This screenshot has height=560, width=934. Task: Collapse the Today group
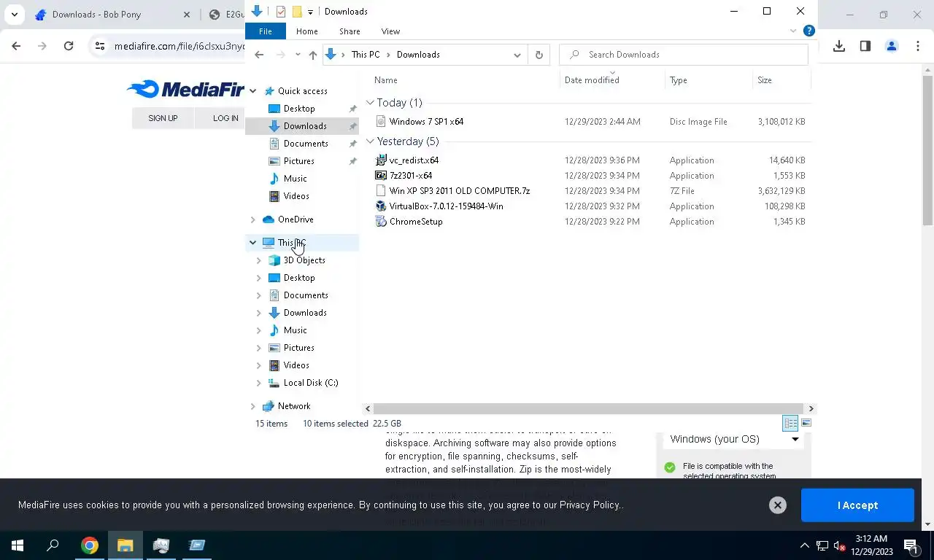pyautogui.click(x=370, y=103)
